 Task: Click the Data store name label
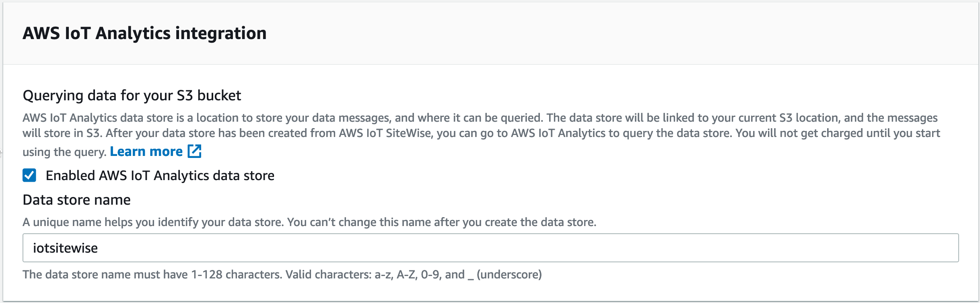76,199
